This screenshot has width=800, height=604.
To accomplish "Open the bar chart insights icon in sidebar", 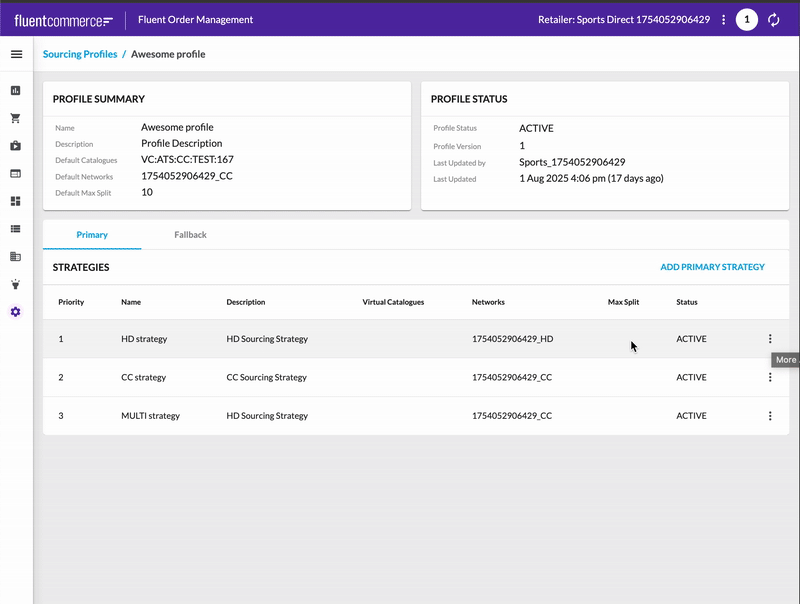I will 16,90.
